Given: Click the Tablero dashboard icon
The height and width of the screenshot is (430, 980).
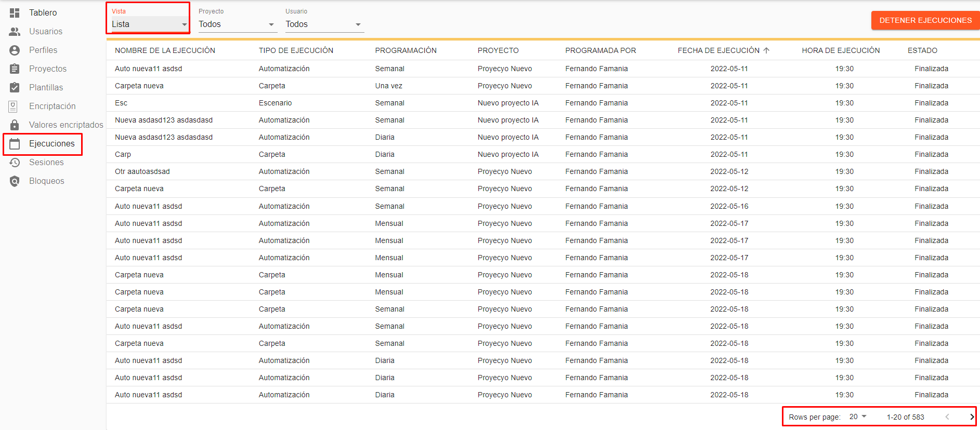Looking at the screenshot, I should 15,13.
